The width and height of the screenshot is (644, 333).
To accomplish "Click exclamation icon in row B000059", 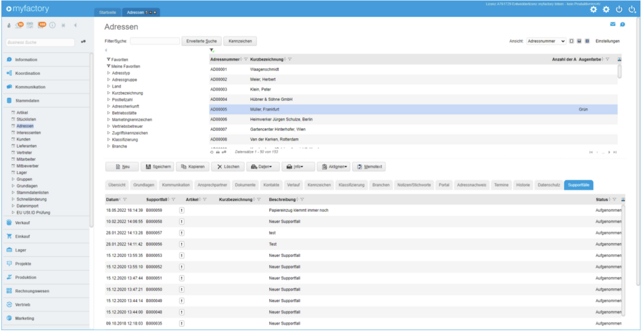I will pos(182,210).
